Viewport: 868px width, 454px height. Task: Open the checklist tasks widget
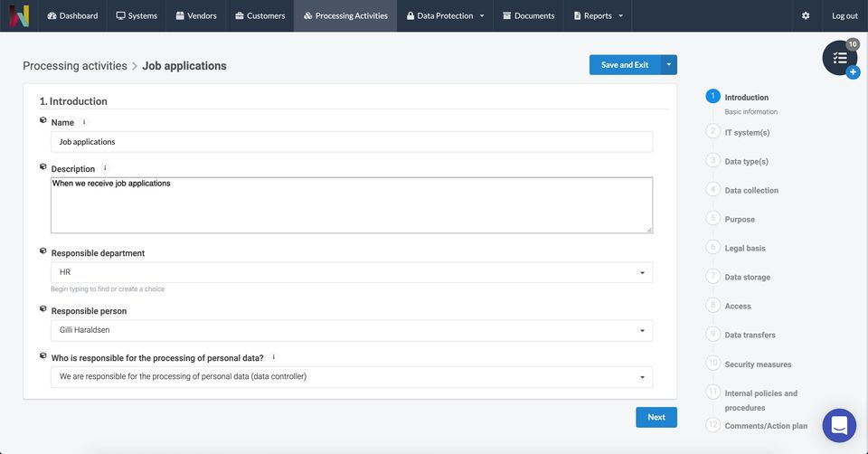click(x=840, y=58)
